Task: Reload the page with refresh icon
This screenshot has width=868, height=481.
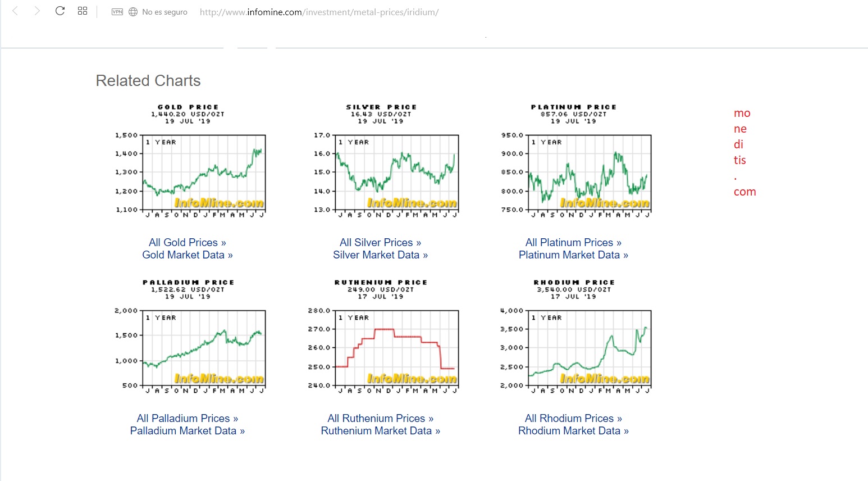Action: coord(60,11)
